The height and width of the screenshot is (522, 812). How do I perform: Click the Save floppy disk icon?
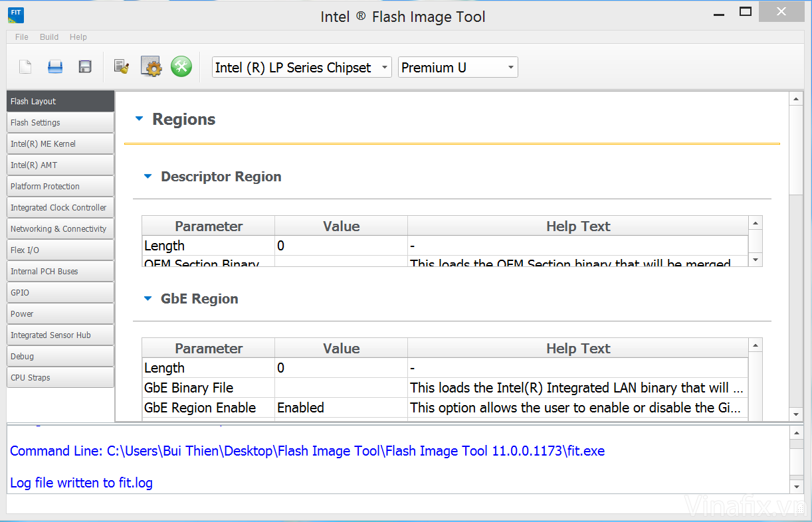tap(85, 66)
